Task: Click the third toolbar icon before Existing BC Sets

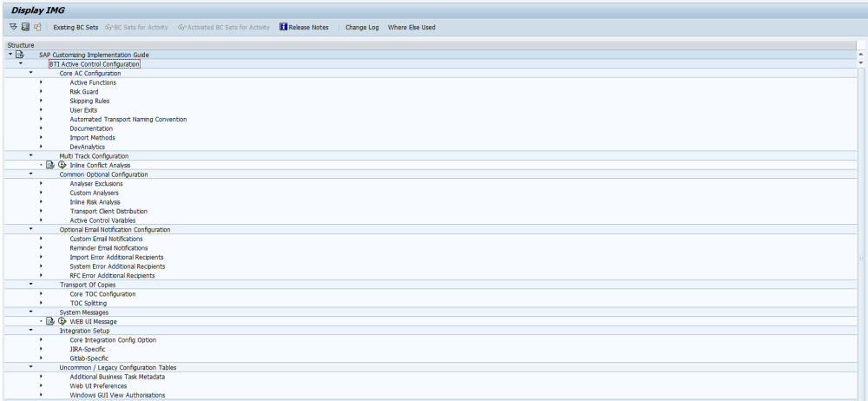Action: pyautogui.click(x=37, y=27)
